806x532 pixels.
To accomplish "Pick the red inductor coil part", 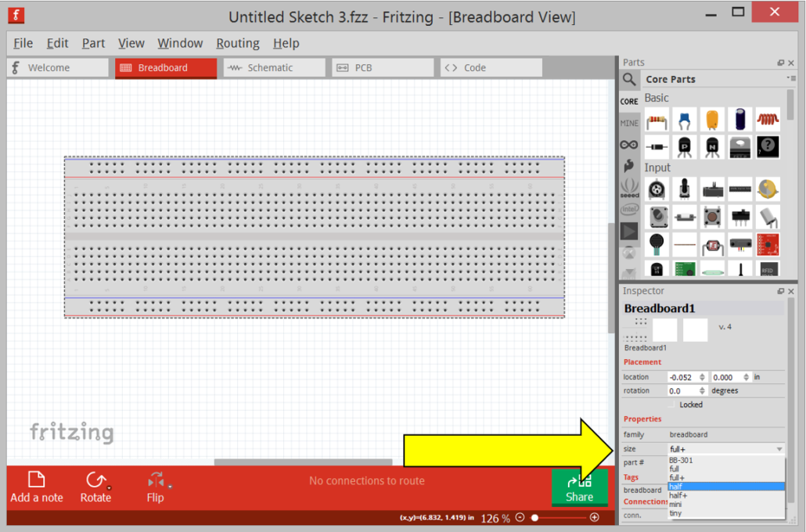I will 768,120.
